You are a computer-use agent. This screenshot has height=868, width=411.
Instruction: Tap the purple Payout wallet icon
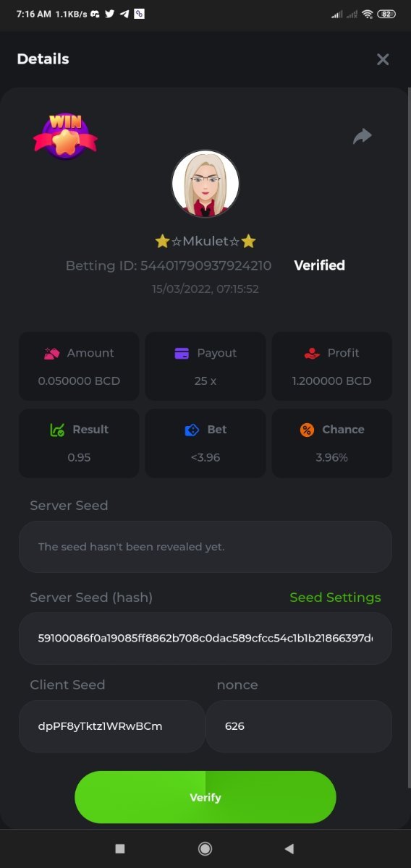[182, 353]
